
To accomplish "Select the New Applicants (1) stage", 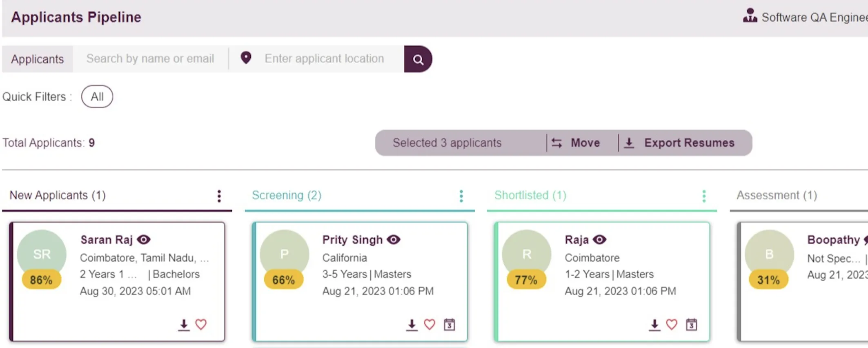I will [58, 195].
